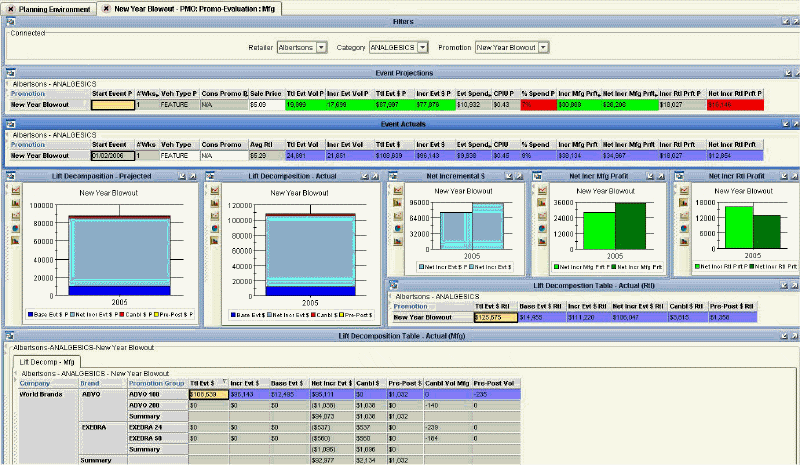Select pie chart icon in Lift Decomposition Actual
Viewport: 800px width, 465px height.
point(214,228)
